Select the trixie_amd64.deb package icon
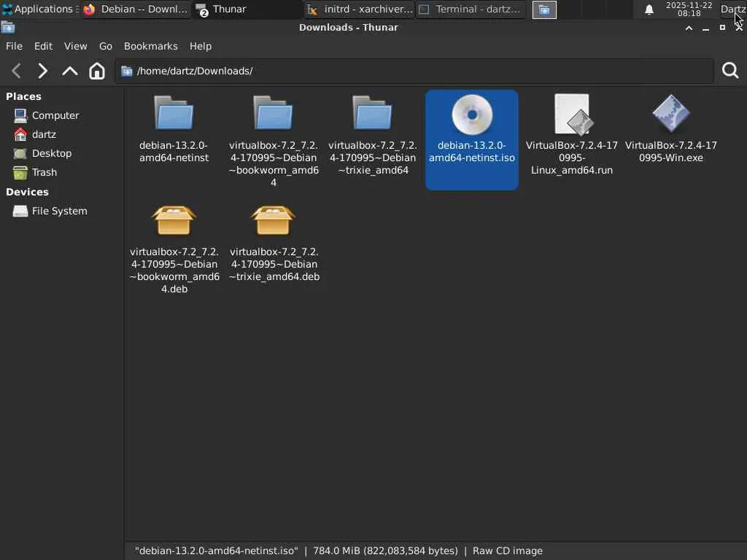 (274, 220)
